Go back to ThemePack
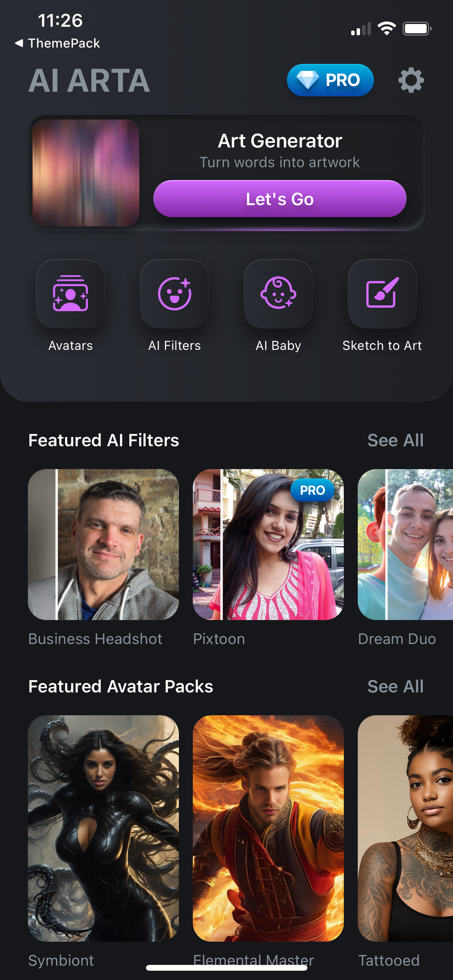Screen dimensions: 453x980 [x=57, y=43]
